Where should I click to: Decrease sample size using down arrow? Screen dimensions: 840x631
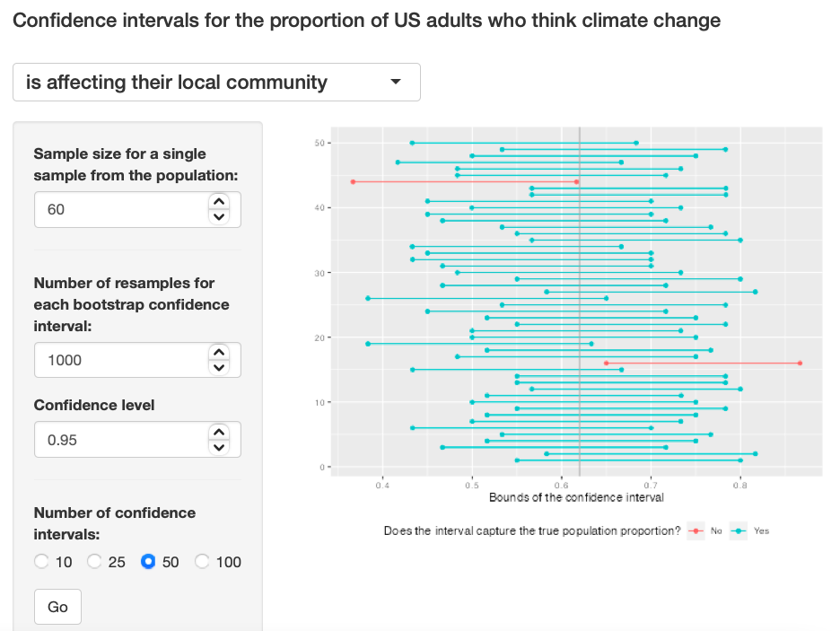click(x=219, y=216)
